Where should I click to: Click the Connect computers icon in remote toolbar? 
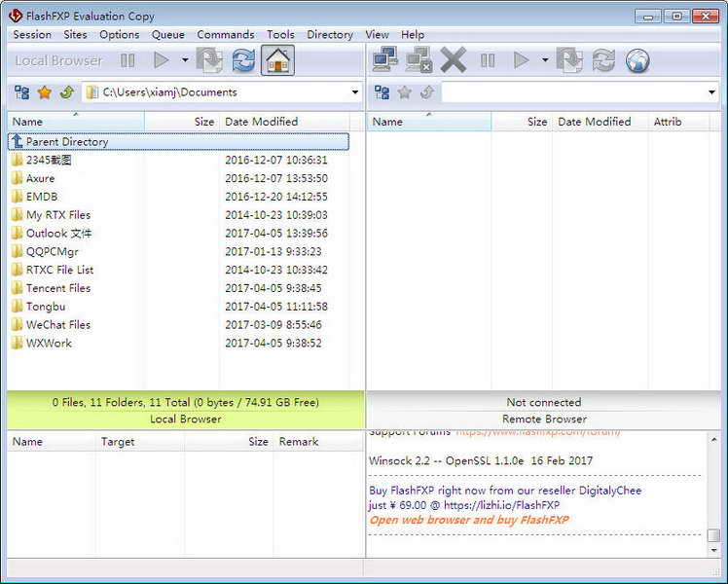pyautogui.click(x=384, y=60)
